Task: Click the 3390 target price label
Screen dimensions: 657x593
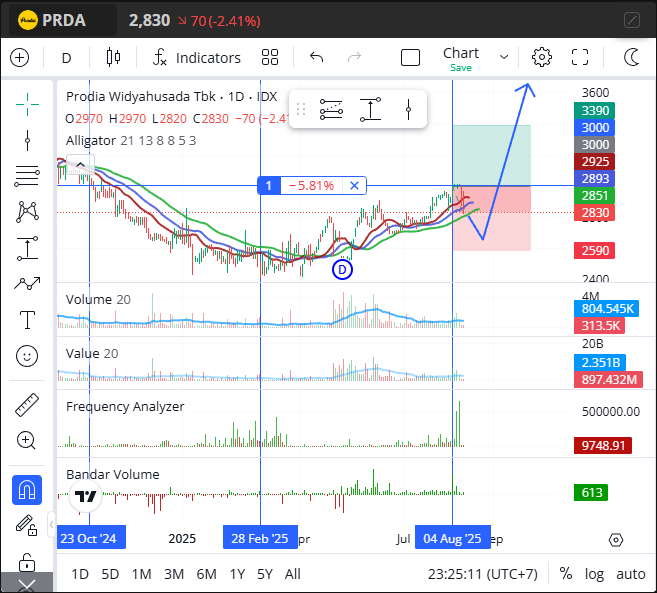Action: pyautogui.click(x=595, y=111)
